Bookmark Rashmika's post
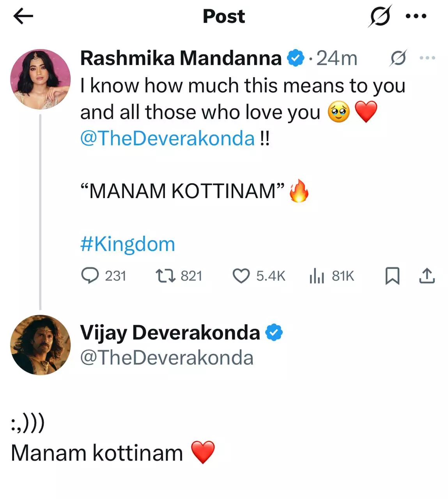The width and height of the screenshot is (448, 499). tap(392, 276)
